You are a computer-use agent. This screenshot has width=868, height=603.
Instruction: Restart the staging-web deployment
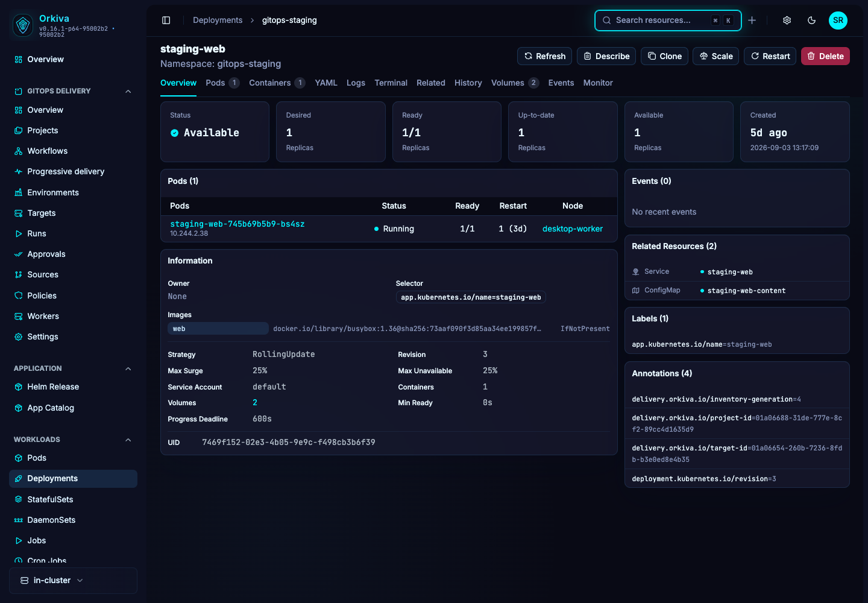coord(770,56)
